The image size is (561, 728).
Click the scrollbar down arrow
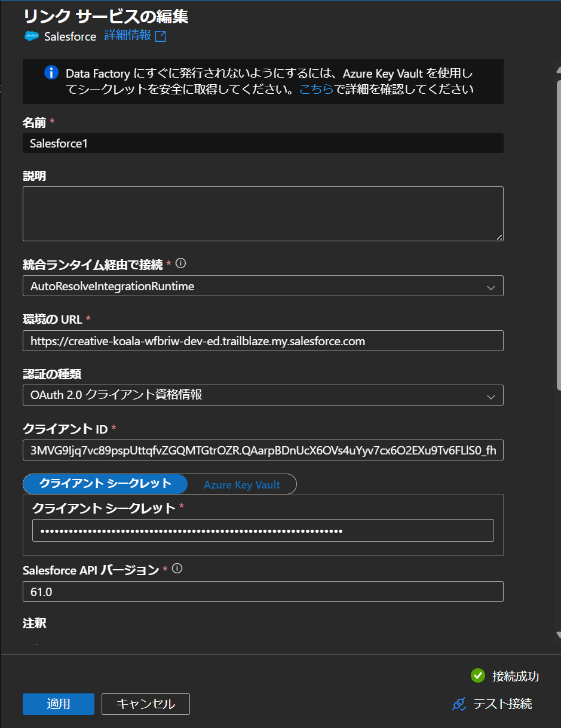click(x=558, y=635)
